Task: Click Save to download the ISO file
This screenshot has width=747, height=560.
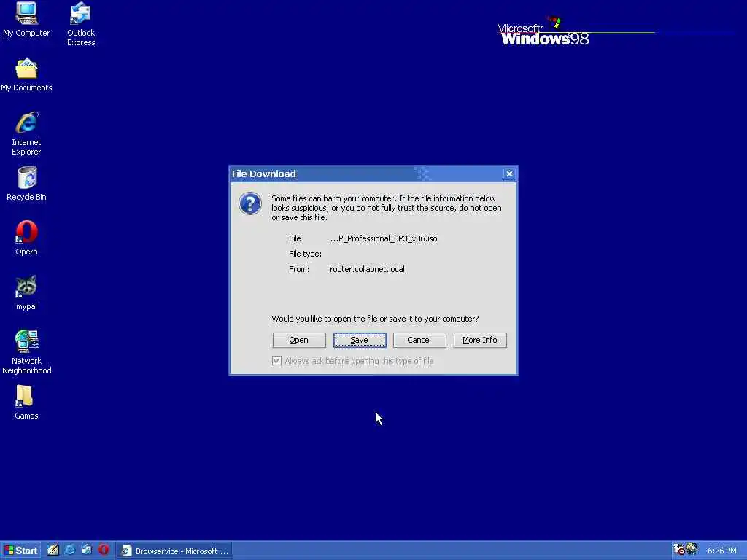Action: click(359, 340)
